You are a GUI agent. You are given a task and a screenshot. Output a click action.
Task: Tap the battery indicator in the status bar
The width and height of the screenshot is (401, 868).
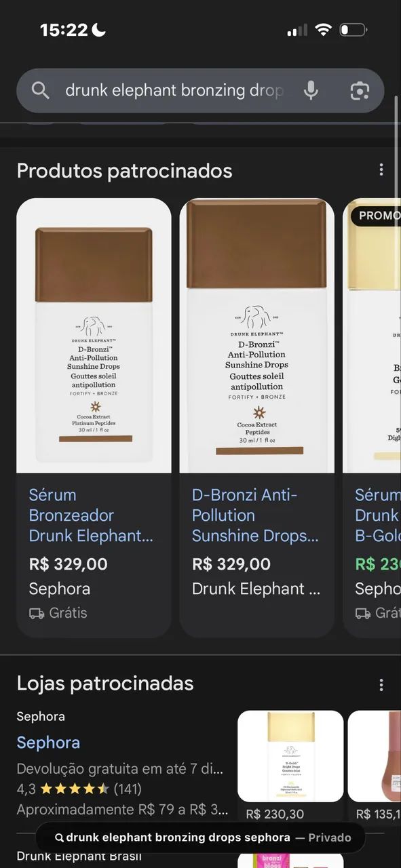point(352,28)
